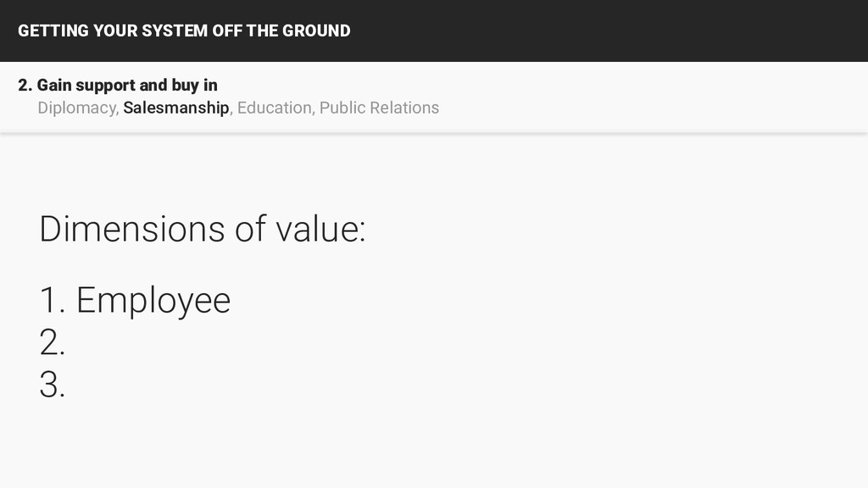Click the empty list item numbered 2.
Image resolution: width=868 pixels, height=488 pixels.
tap(52, 342)
